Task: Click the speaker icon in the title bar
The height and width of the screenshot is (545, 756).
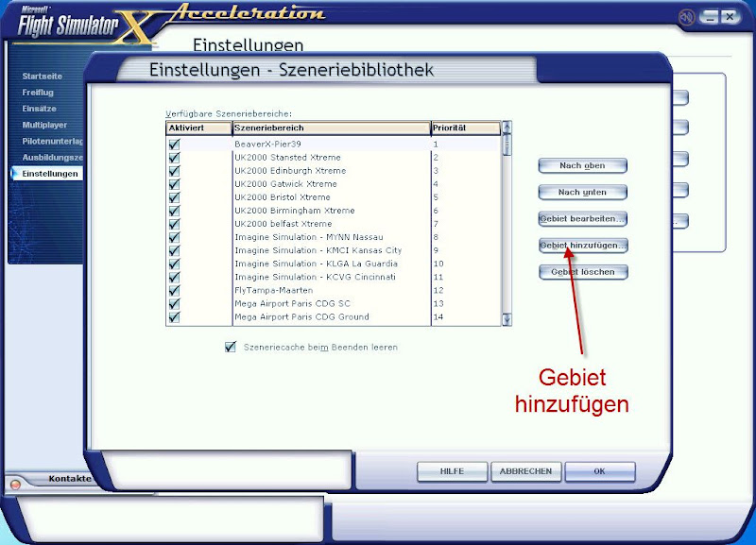Action: tap(689, 15)
